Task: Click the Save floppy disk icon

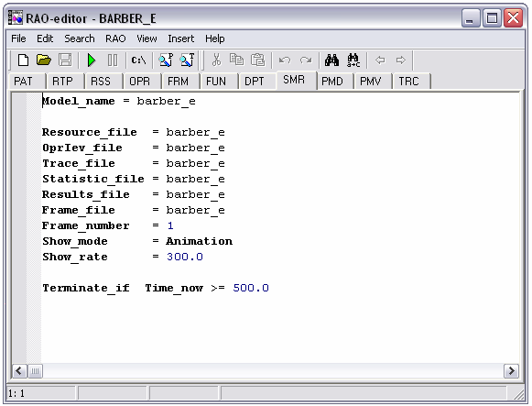Action: point(65,60)
